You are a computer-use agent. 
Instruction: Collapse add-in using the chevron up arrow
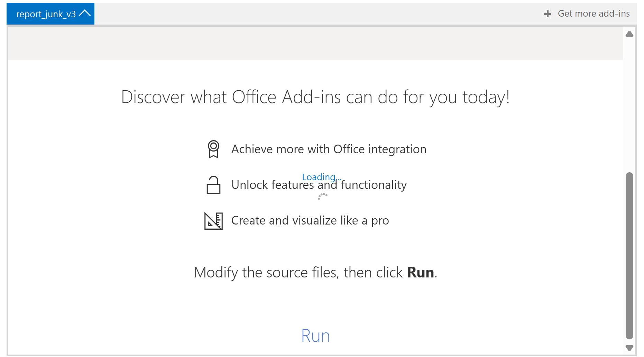point(85,13)
